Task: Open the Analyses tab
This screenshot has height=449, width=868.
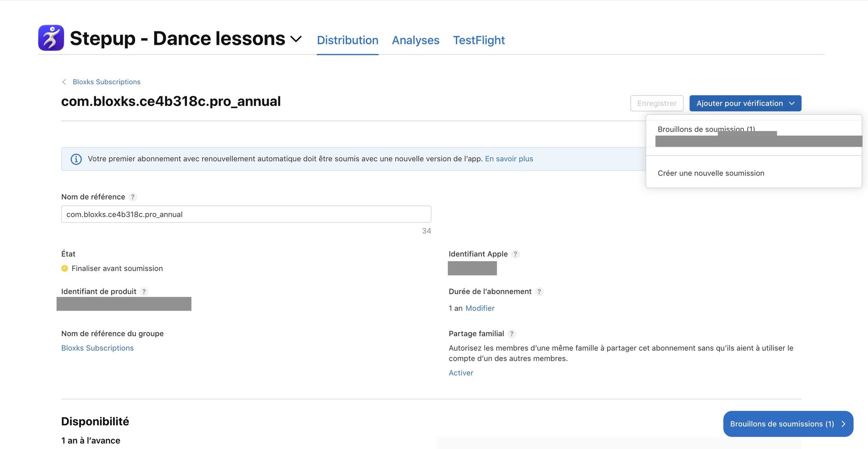Action: tap(416, 40)
